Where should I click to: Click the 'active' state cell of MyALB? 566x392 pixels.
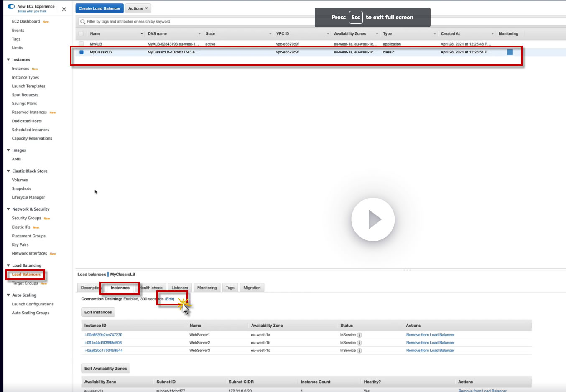click(210, 44)
